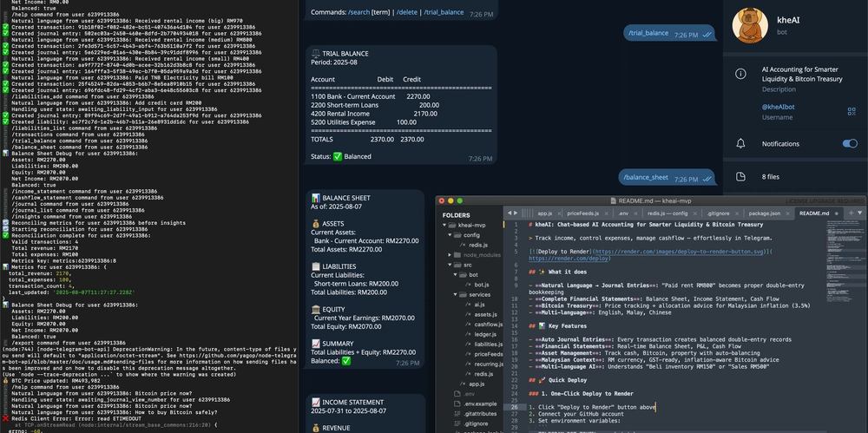Close the priceFeeds.js tab
Screen dimensions: 868x433
[606, 213]
